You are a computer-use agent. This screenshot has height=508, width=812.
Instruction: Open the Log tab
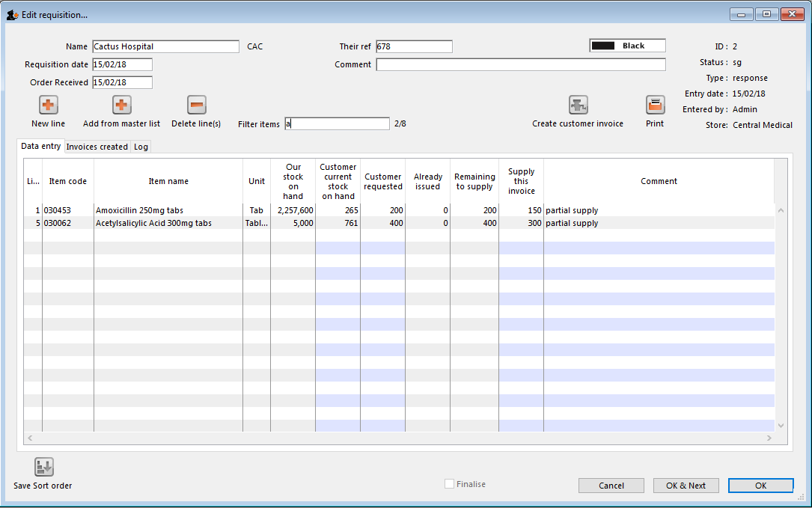click(x=141, y=147)
